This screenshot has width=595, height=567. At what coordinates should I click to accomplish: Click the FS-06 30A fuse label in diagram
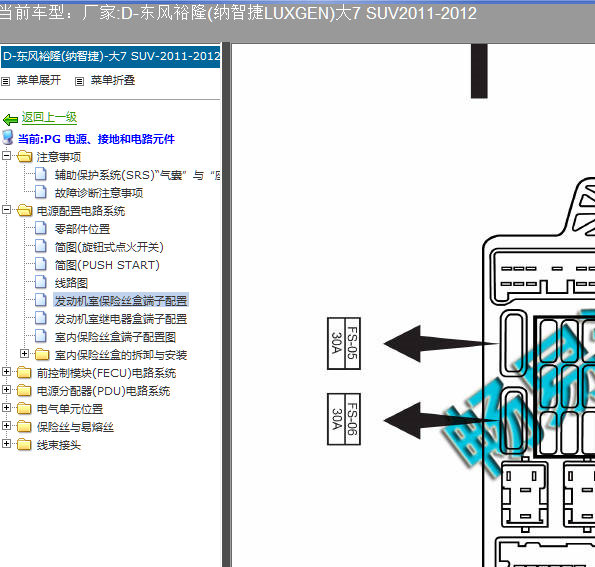pyautogui.click(x=344, y=419)
